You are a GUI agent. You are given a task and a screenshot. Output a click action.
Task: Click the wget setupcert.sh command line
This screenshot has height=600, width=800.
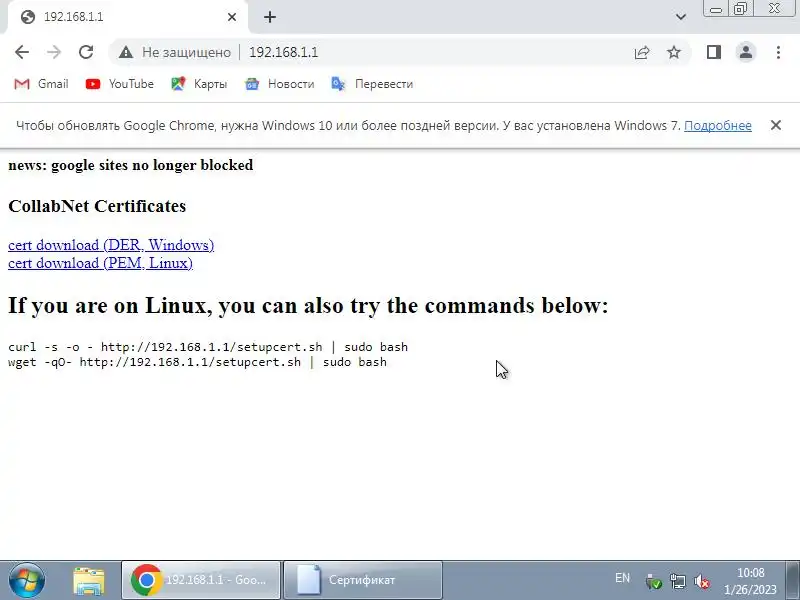(x=197, y=362)
